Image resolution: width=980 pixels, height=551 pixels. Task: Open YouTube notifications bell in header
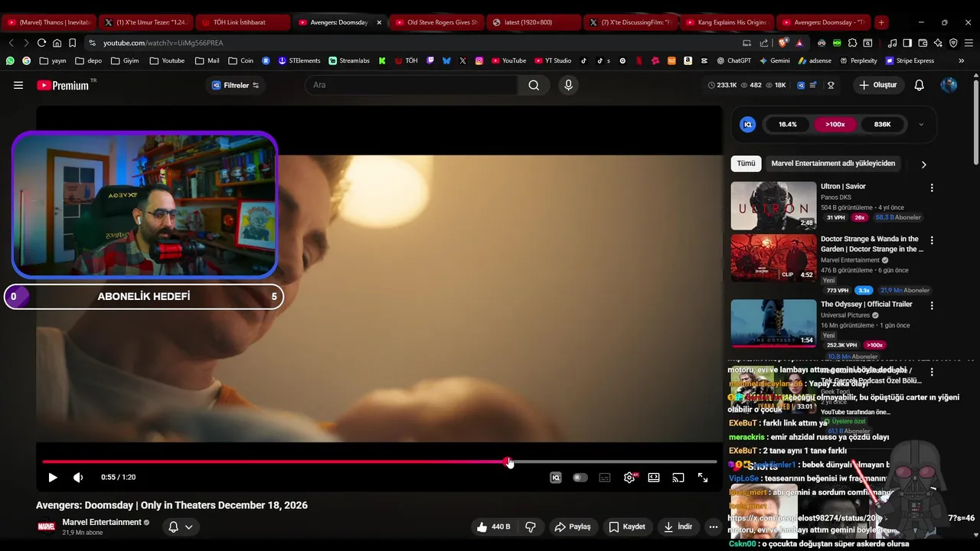tap(920, 85)
